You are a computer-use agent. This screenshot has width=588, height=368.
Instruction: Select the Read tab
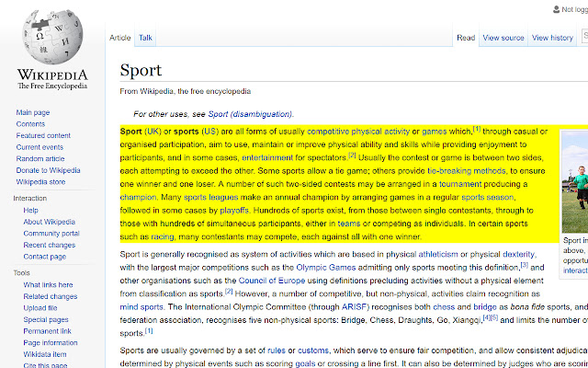click(x=466, y=38)
